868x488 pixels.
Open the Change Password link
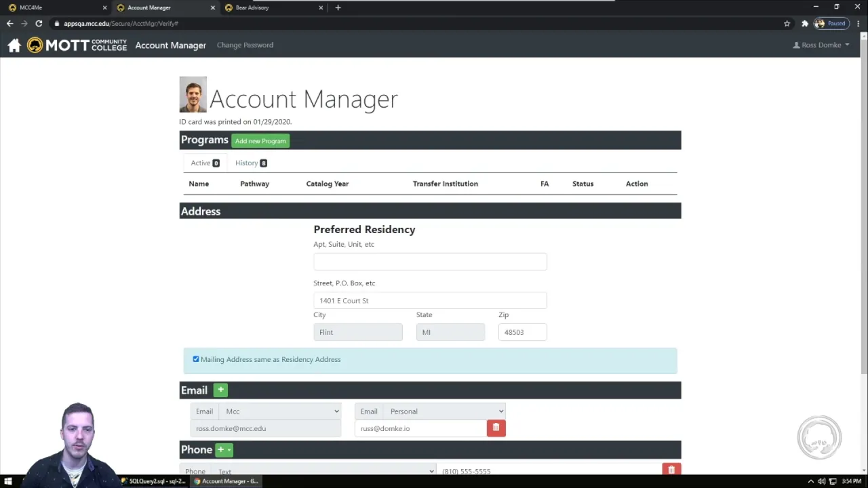point(245,45)
